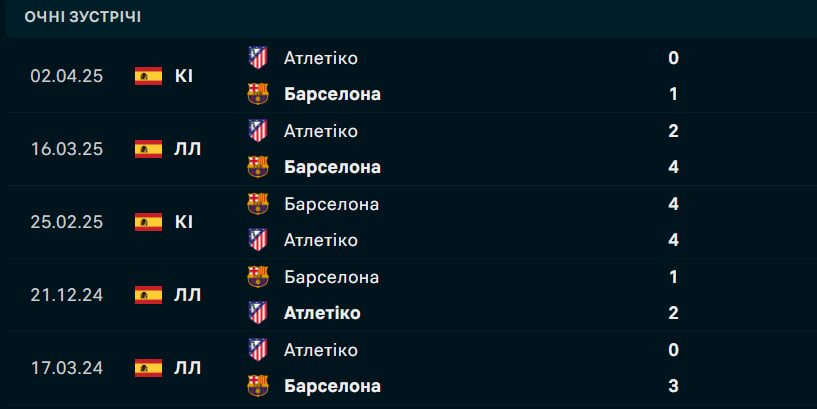Screen dimensions: 817x409
Task: Click Atletico crest in 25.02.25 match
Action: (x=258, y=240)
